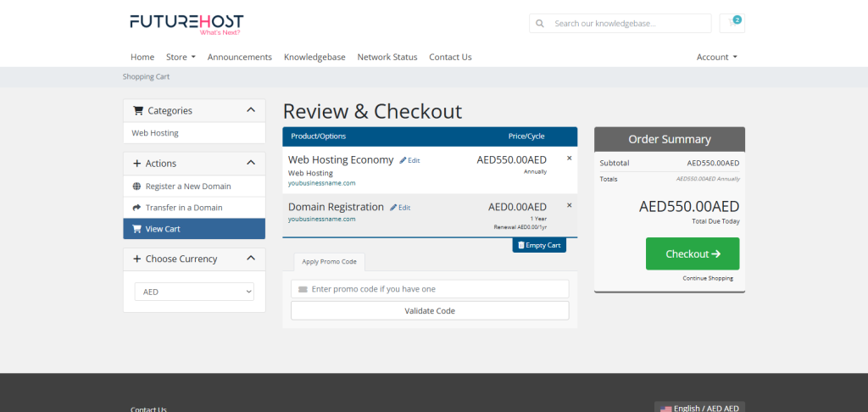Click the Domain Registration product title
Image resolution: width=868 pixels, height=412 pixels.
tap(336, 207)
